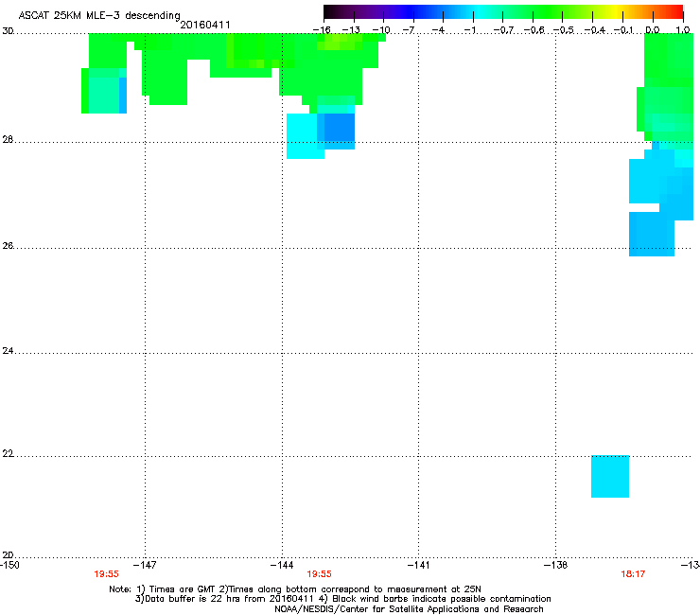Click the latitude label '30'
This screenshot has width=700, height=615.
8,31
